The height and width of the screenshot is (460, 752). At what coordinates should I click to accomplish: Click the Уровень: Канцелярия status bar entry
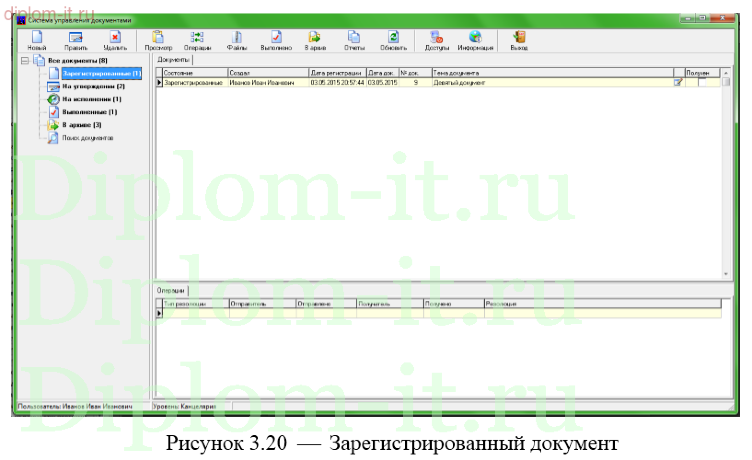point(185,406)
